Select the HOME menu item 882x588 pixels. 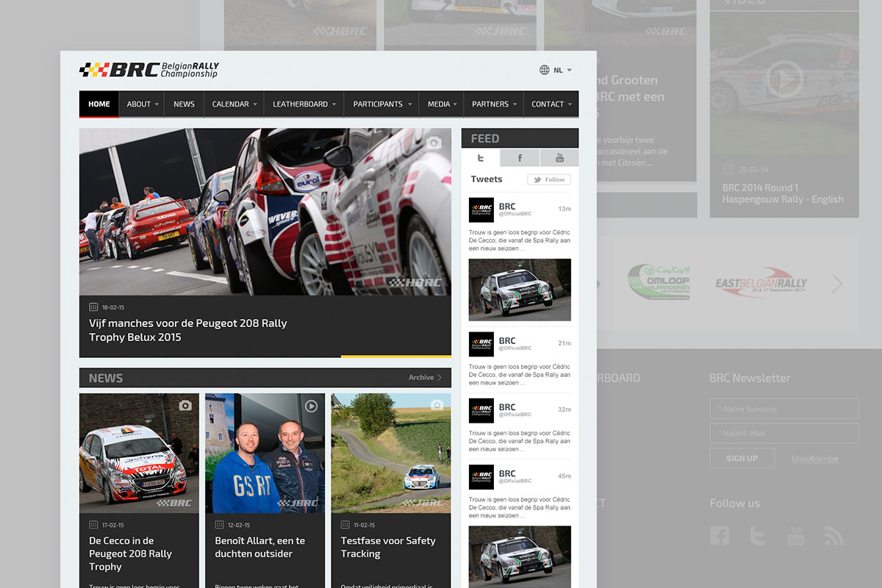(99, 104)
